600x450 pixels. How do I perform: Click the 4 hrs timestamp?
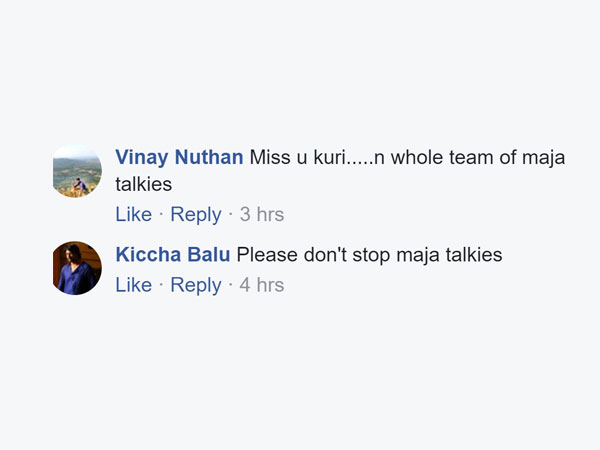click(x=262, y=285)
